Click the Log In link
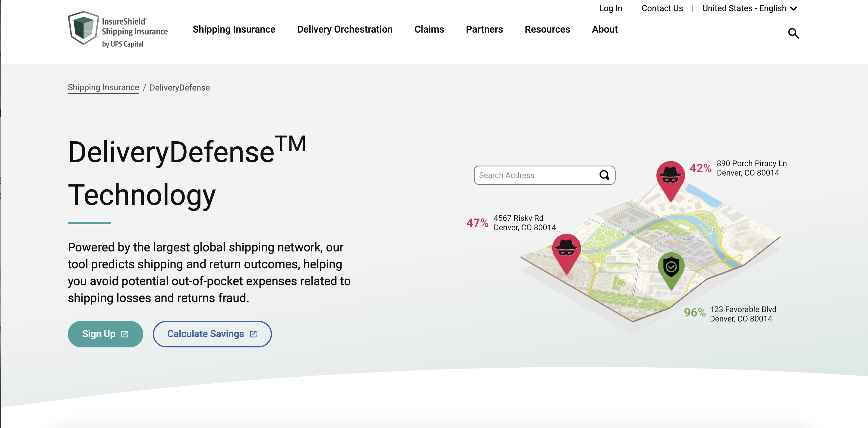 point(610,8)
